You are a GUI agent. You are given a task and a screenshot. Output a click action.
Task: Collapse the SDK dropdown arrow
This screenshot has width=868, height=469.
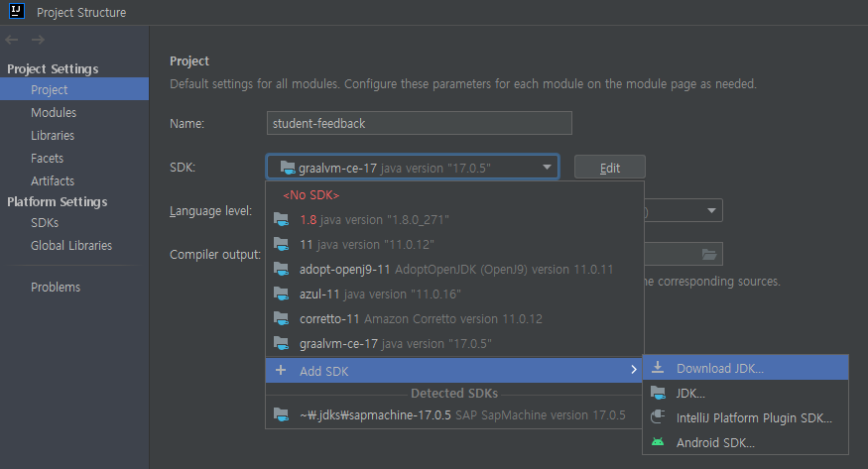(x=547, y=167)
